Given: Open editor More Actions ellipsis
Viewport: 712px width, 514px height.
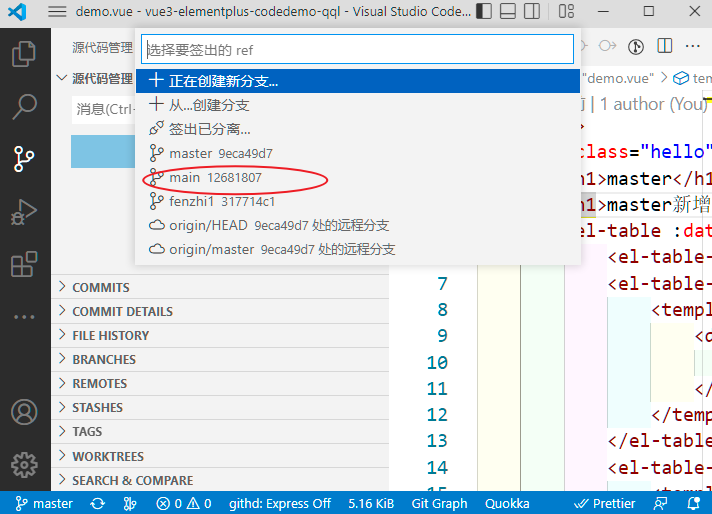Looking at the screenshot, I should (x=692, y=46).
